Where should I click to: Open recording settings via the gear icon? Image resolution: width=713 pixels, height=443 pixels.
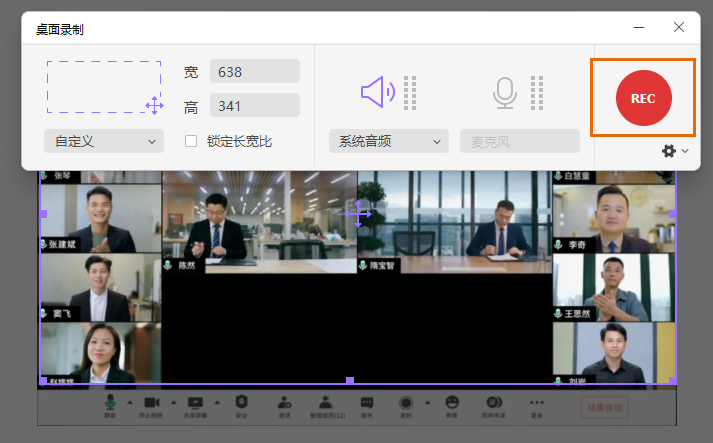click(x=669, y=151)
